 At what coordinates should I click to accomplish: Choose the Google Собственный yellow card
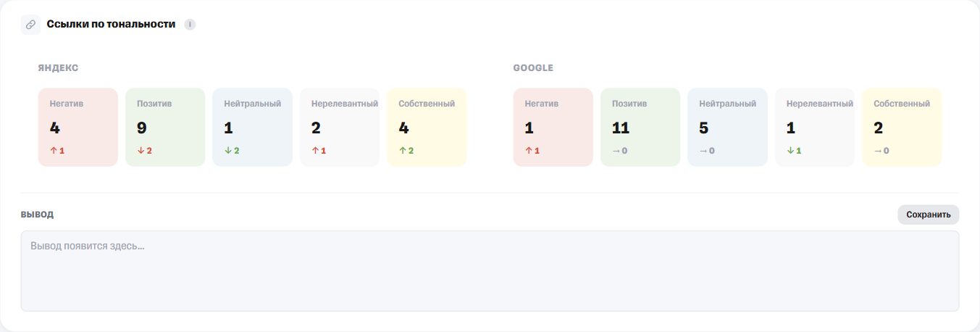902,128
